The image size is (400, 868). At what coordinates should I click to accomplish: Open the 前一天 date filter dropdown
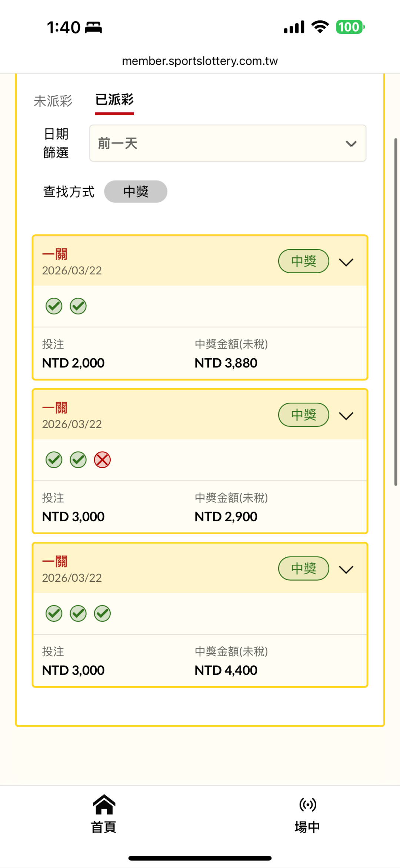click(x=228, y=143)
